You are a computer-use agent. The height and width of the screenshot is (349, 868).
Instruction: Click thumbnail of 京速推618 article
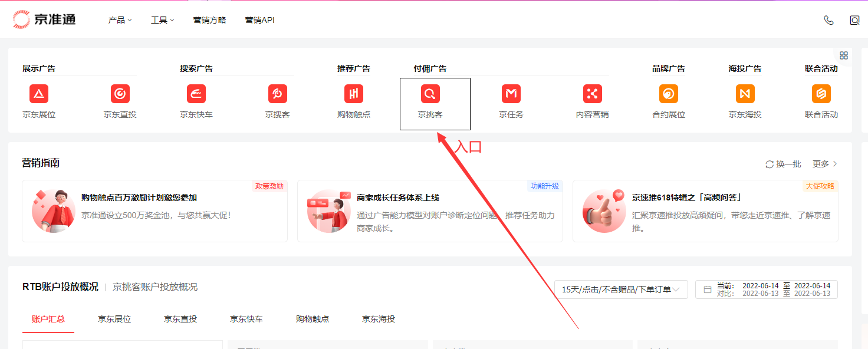coord(604,211)
